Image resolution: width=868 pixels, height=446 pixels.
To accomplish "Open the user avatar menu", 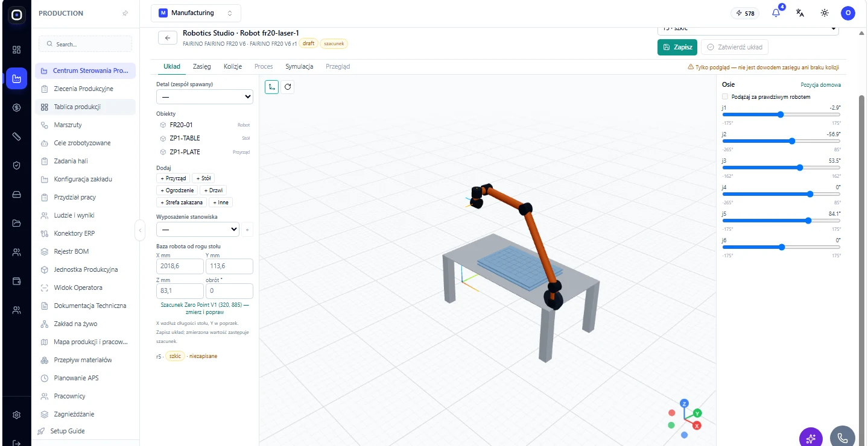I will click(x=848, y=13).
